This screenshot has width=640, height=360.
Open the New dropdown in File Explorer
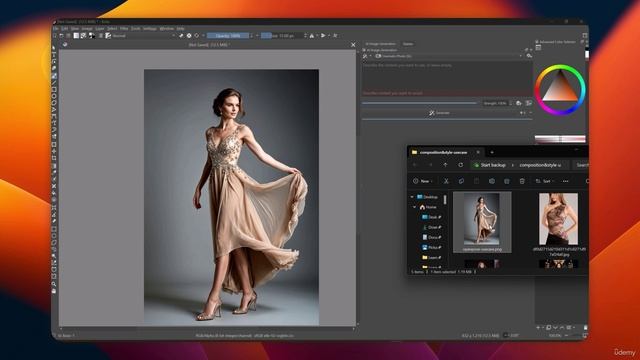coord(423,181)
